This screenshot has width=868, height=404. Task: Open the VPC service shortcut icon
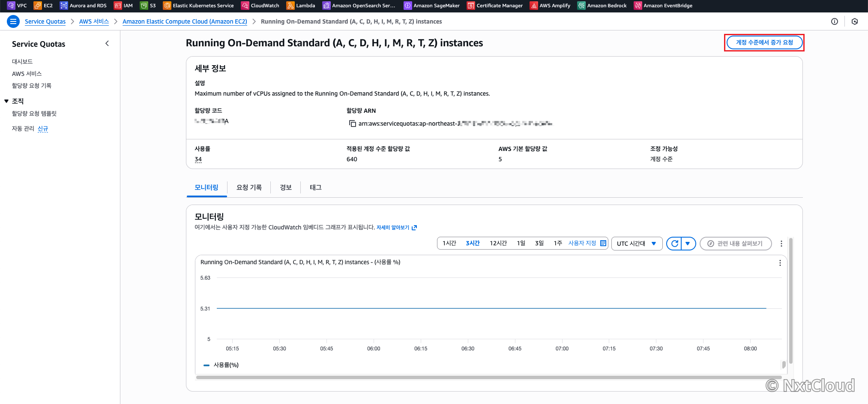tap(11, 6)
